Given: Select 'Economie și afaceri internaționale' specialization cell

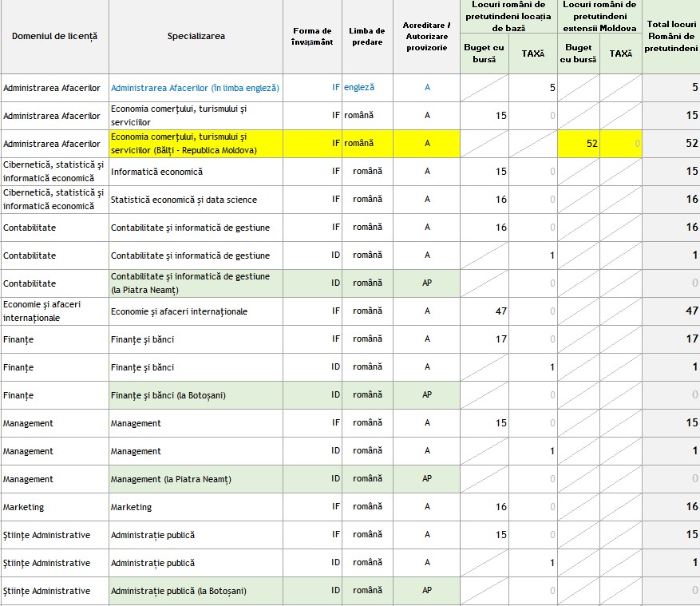Looking at the screenshot, I should click(196, 311).
